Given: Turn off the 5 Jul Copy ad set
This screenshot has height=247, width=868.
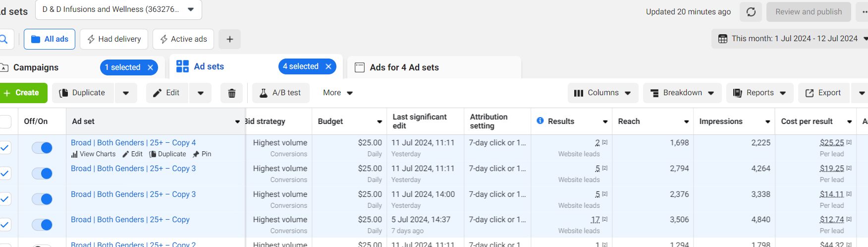Looking at the screenshot, I should click(x=42, y=225).
